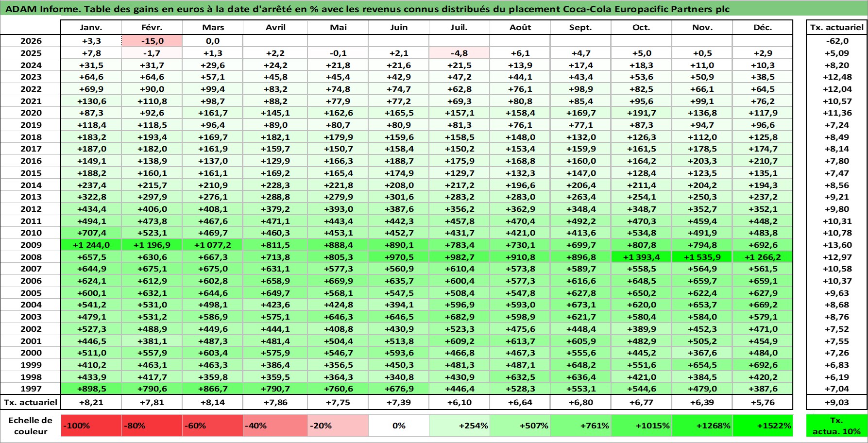Click the +888,4 cell in 2009
The width and height of the screenshot is (868, 443).
338,245
